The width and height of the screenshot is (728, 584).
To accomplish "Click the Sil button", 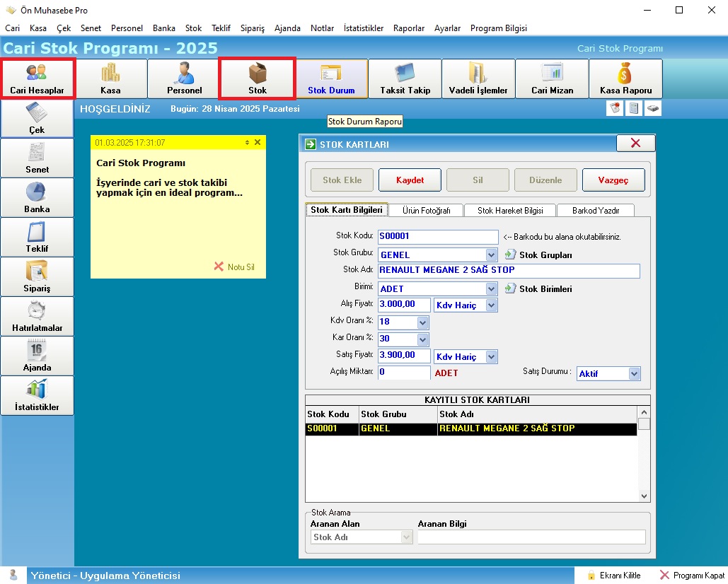I will click(x=478, y=180).
